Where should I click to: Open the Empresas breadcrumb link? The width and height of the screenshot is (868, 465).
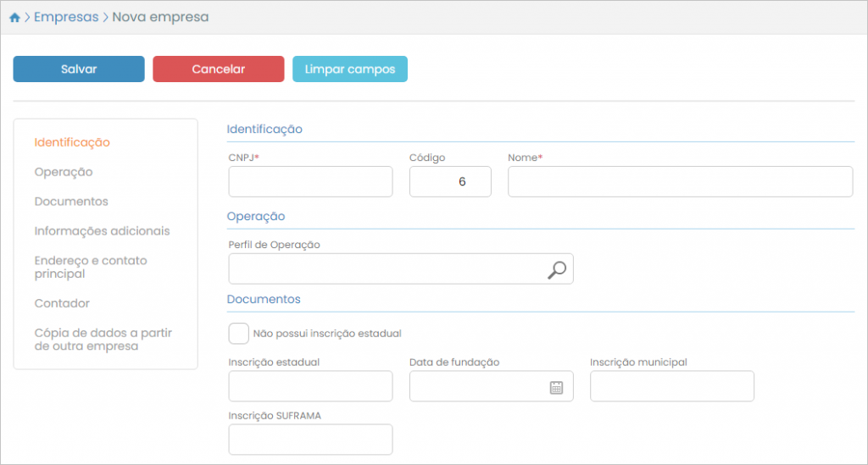tap(66, 17)
